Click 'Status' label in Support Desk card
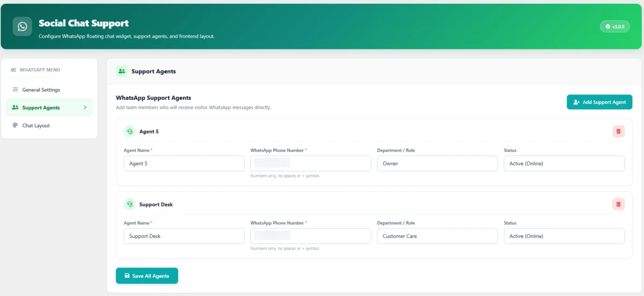The height and width of the screenshot is (296, 644). coord(510,223)
